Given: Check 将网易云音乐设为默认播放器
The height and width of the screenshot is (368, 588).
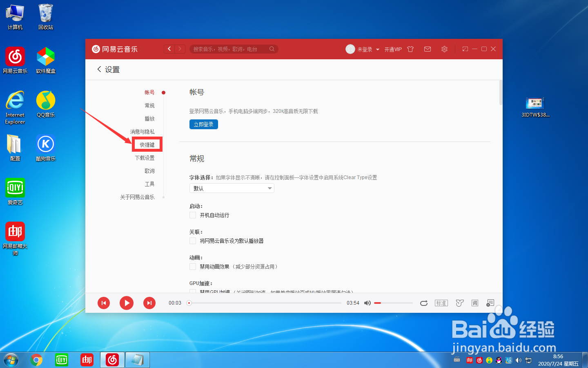Looking at the screenshot, I should (x=193, y=241).
